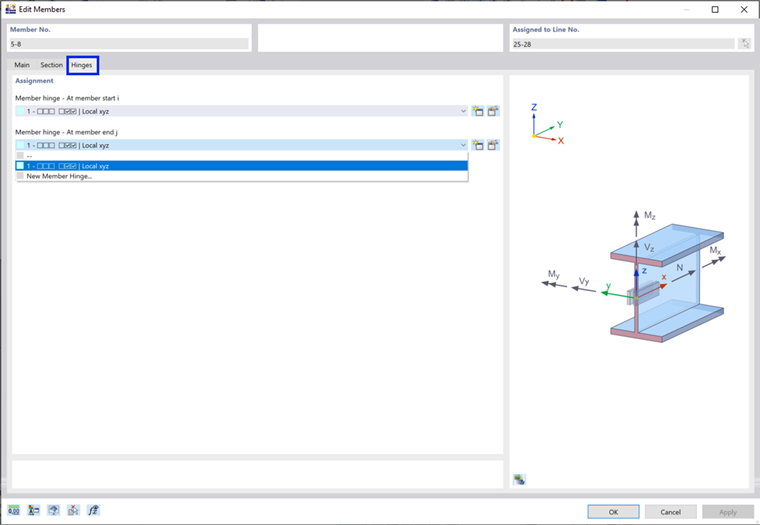This screenshot has width=760, height=525.
Task: Open the fx formula icon
Action: [93, 510]
